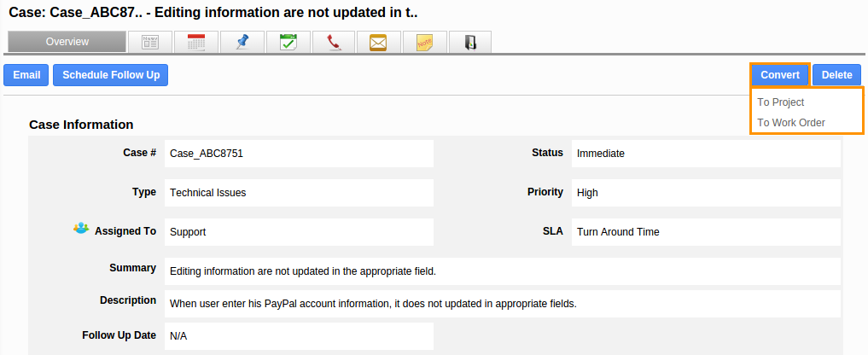Click the Email button

pyautogui.click(x=26, y=75)
